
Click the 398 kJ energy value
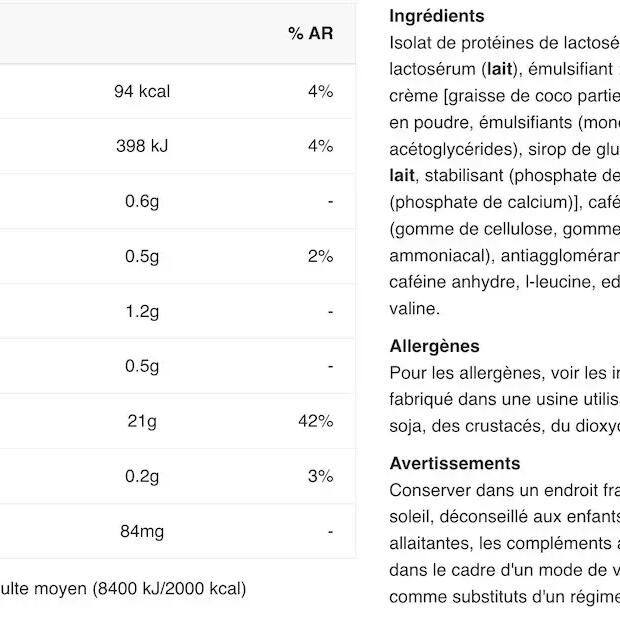[142, 146]
